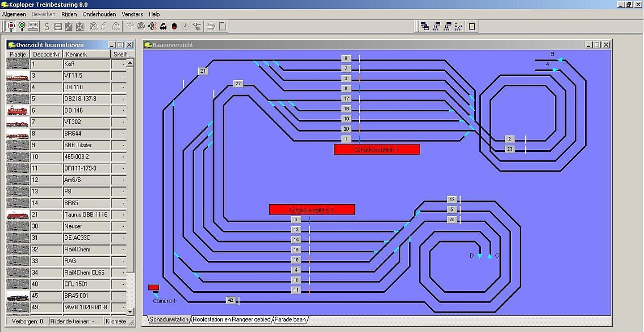Click track block 21
This screenshot has width=644, height=332.
(203, 71)
